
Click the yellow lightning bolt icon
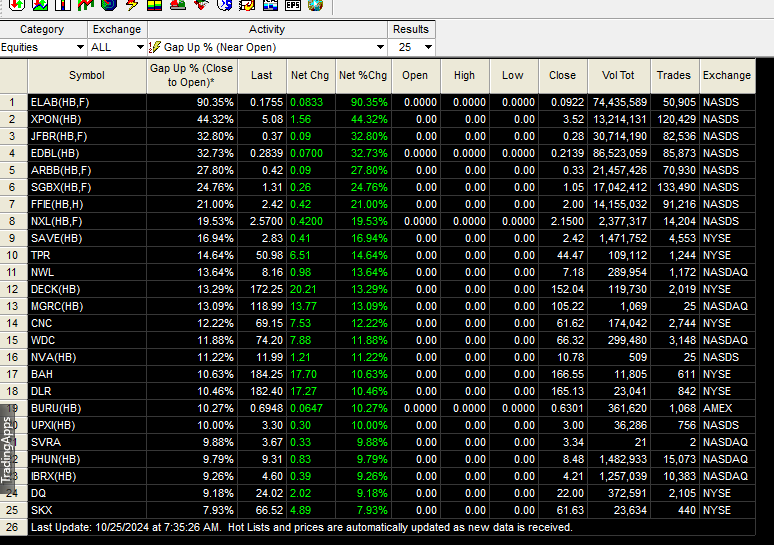tap(132, 5)
